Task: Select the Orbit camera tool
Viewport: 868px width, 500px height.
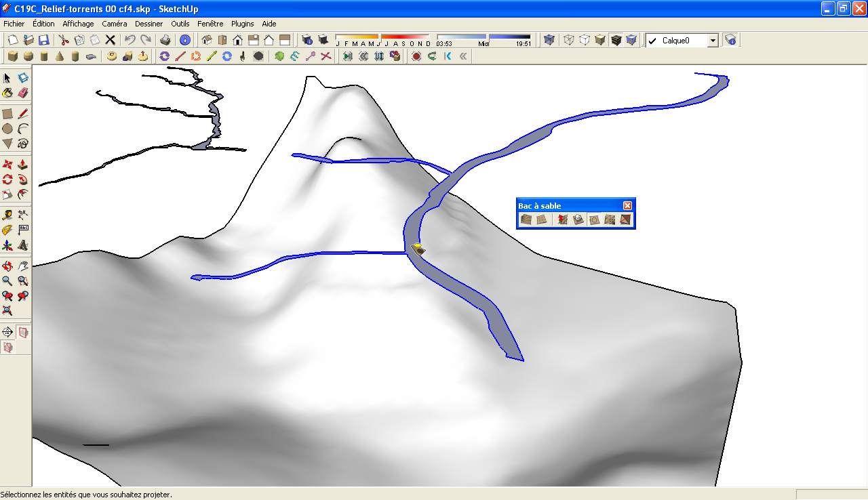Action: pos(7,266)
